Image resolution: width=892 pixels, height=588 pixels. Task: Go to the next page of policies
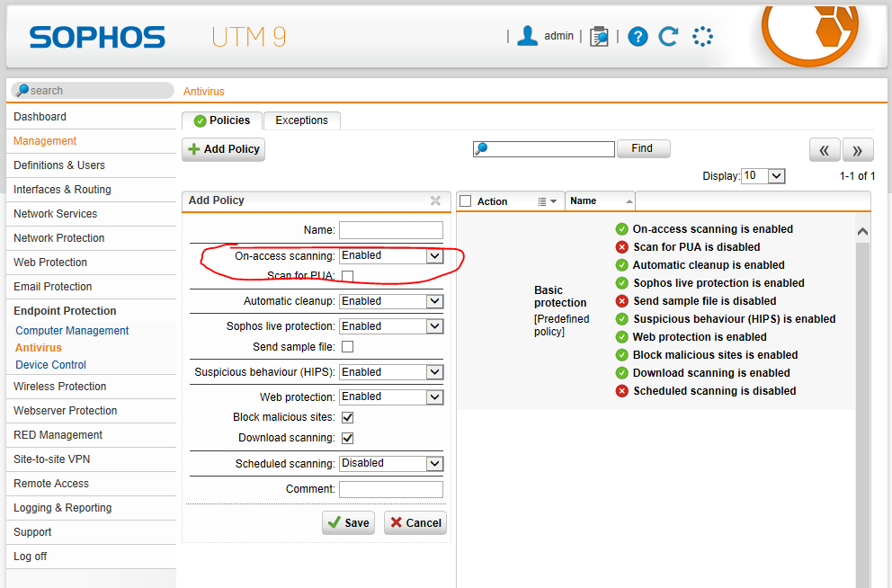tap(858, 150)
